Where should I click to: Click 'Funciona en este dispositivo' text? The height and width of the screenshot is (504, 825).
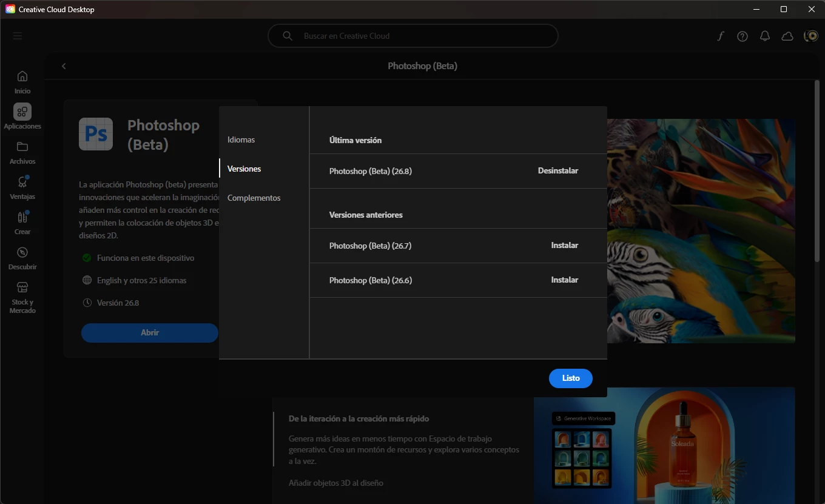(x=146, y=258)
